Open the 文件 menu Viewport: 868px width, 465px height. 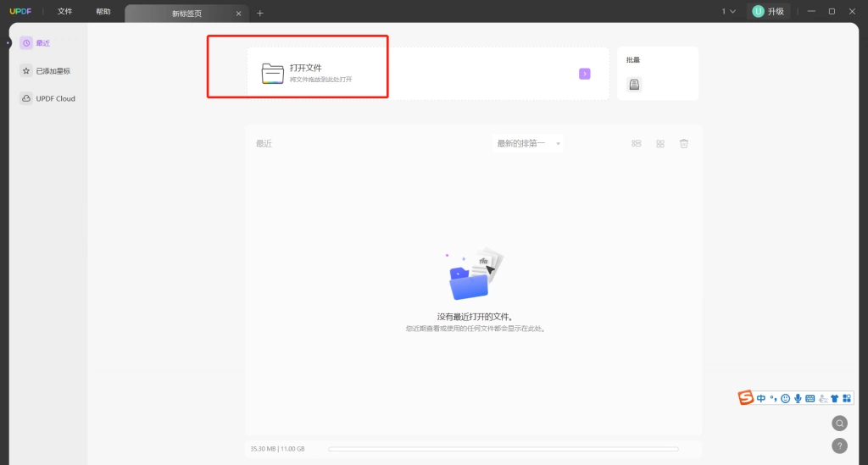pyautogui.click(x=64, y=12)
